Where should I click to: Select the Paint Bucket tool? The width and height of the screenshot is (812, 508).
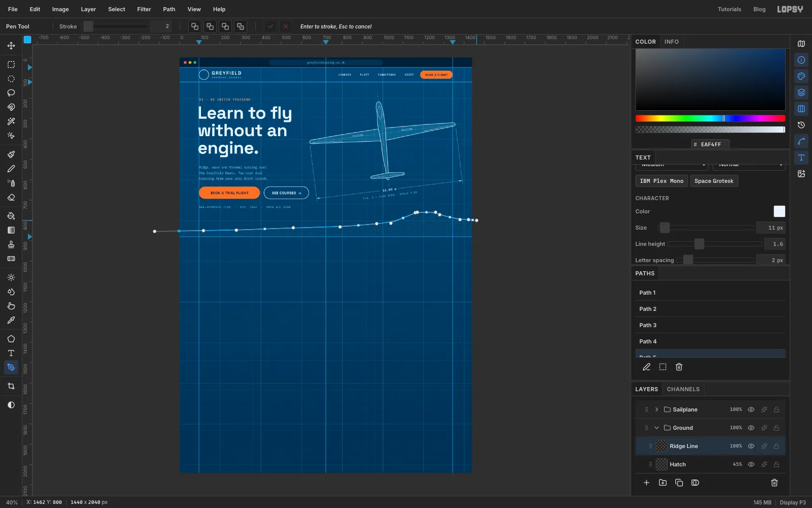coord(11,216)
